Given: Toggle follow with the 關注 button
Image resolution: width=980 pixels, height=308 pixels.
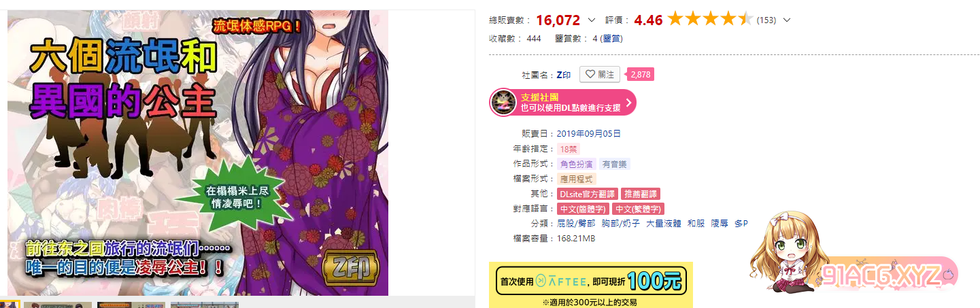Looking at the screenshot, I should click(599, 74).
